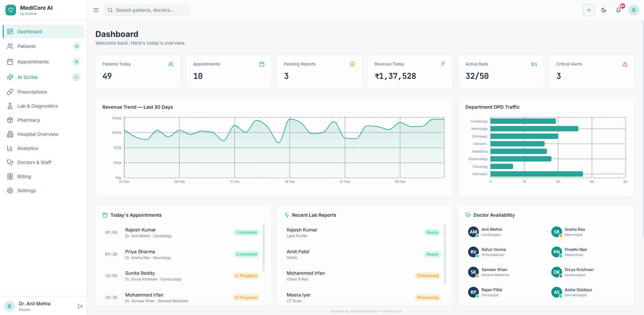This screenshot has height=315, width=644.
Task: Select Doctors & Staff in navigation
Action: (34, 162)
